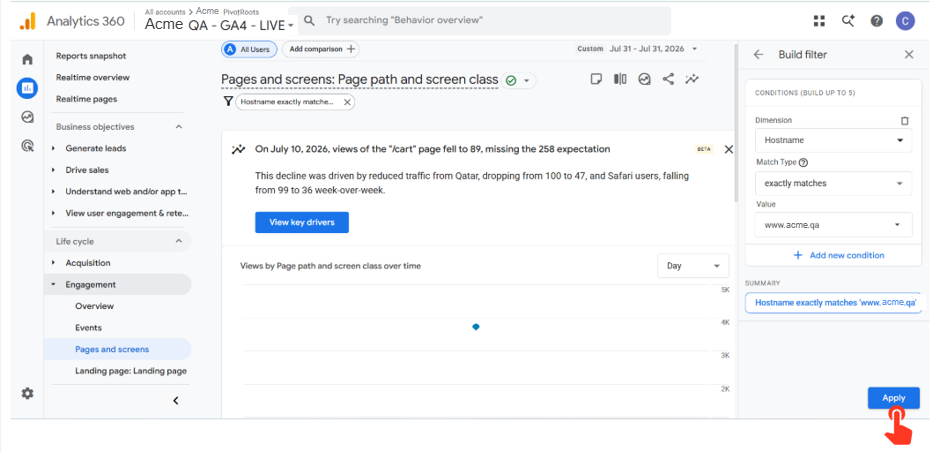Viewport: 940px width, 452px height.
Task: Delete the Hostname condition with the trash icon
Action: (x=905, y=120)
